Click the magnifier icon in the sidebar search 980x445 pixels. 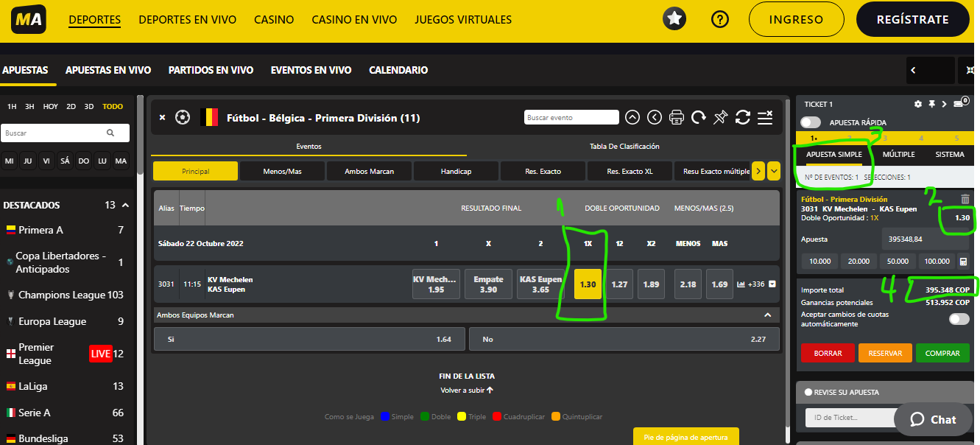click(110, 133)
